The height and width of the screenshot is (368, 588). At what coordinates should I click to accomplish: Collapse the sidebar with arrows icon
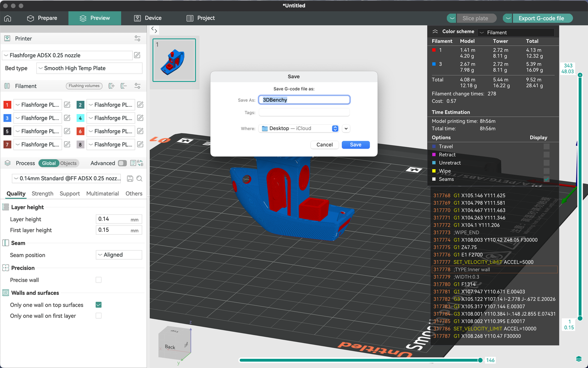[154, 30]
